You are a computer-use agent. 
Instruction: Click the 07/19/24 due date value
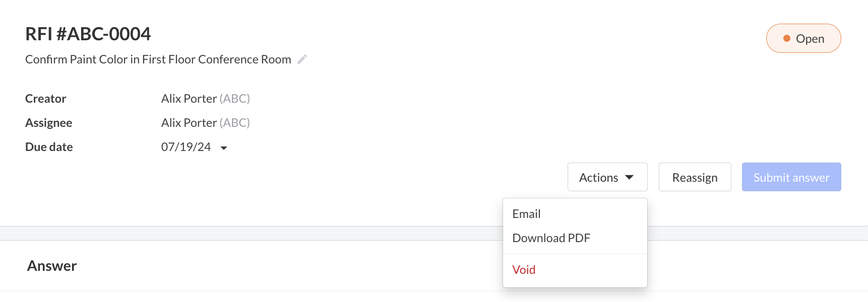pos(186,147)
